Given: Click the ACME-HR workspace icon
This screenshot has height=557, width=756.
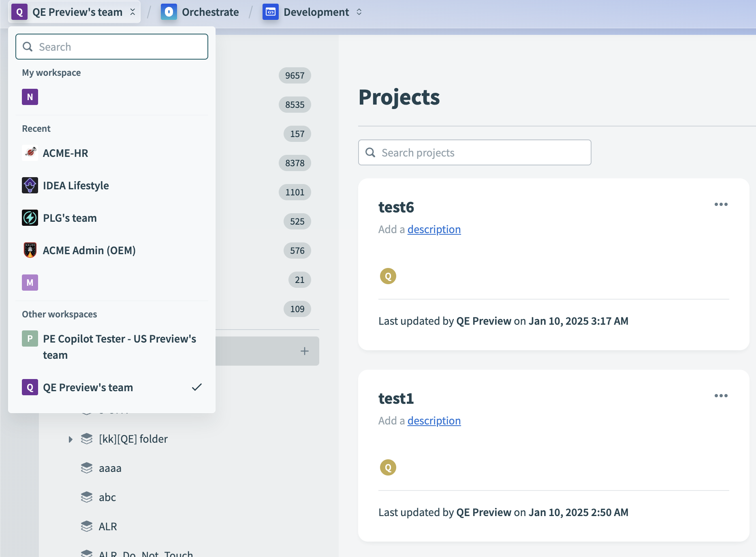Looking at the screenshot, I should 30,153.
